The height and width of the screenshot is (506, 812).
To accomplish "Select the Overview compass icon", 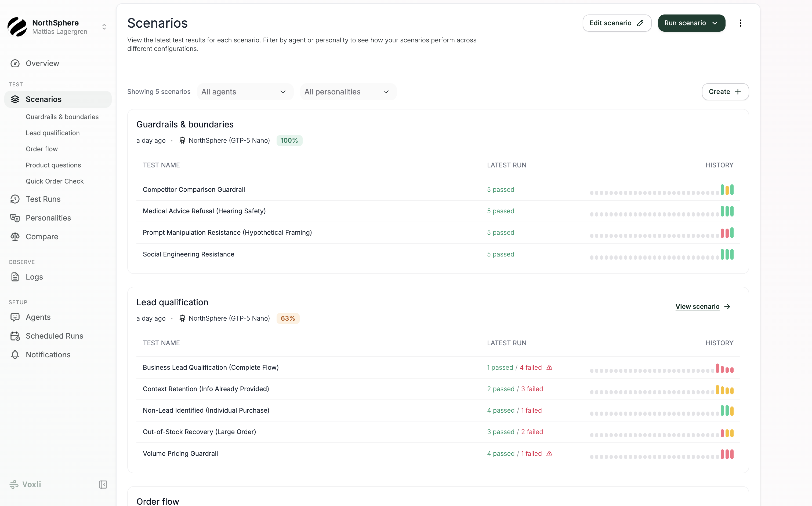I will [x=15, y=63].
